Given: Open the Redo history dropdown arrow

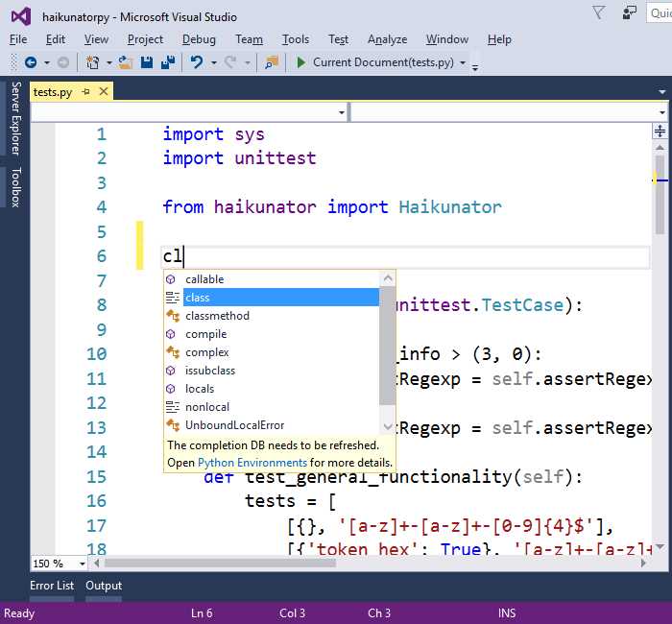Looking at the screenshot, I should 248,63.
